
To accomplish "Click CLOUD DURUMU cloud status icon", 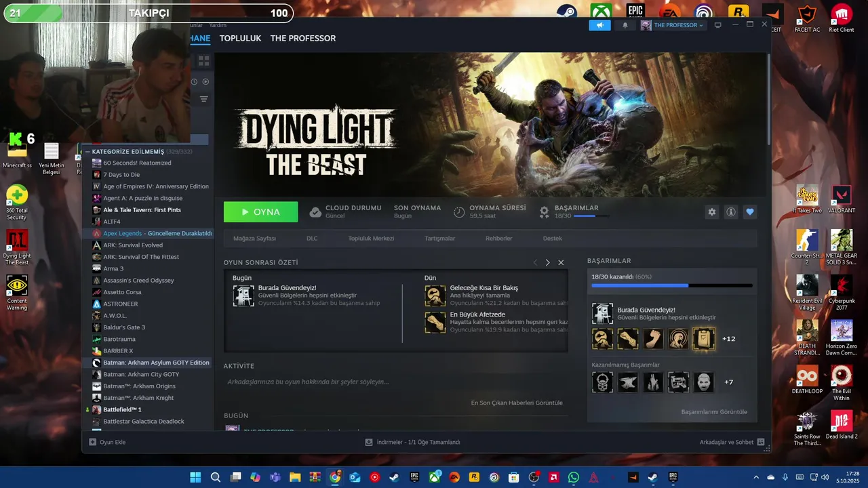I will (x=315, y=212).
